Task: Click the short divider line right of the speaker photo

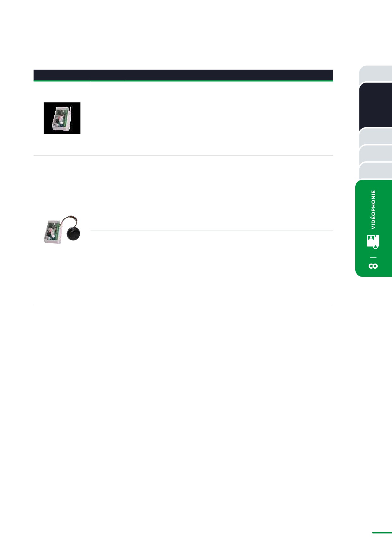Action: pos(212,230)
